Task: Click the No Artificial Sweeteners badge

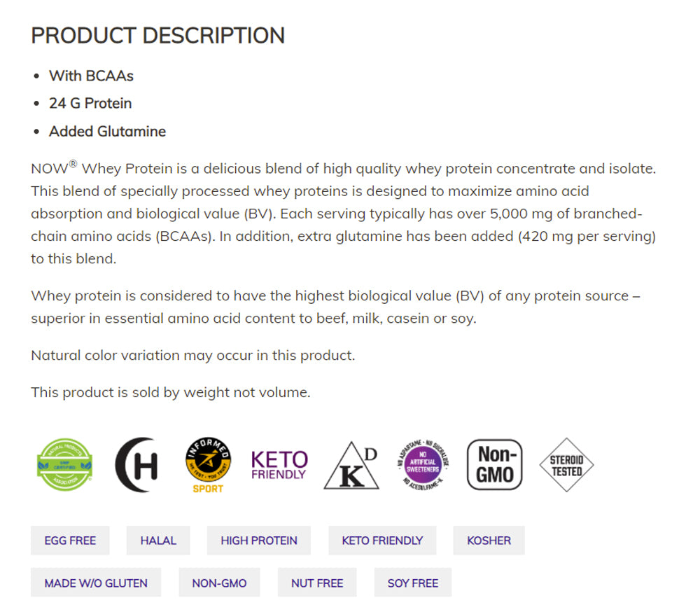Action: coord(422,464)
